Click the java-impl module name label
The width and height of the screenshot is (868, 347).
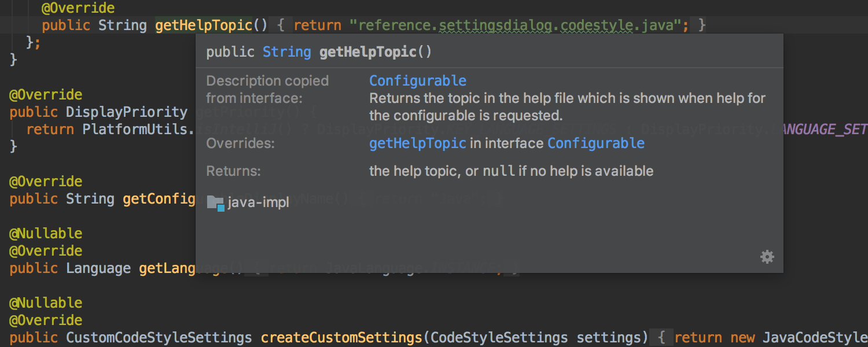(x=258, y=203)
